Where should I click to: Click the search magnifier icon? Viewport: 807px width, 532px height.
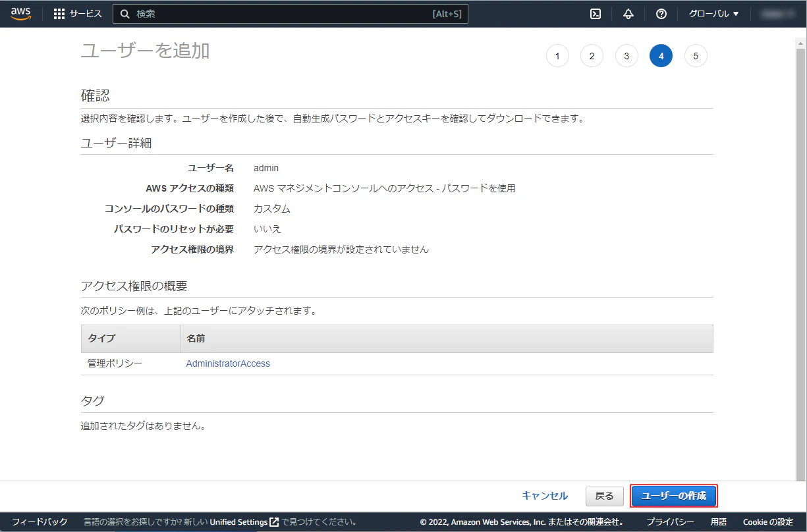125,14
